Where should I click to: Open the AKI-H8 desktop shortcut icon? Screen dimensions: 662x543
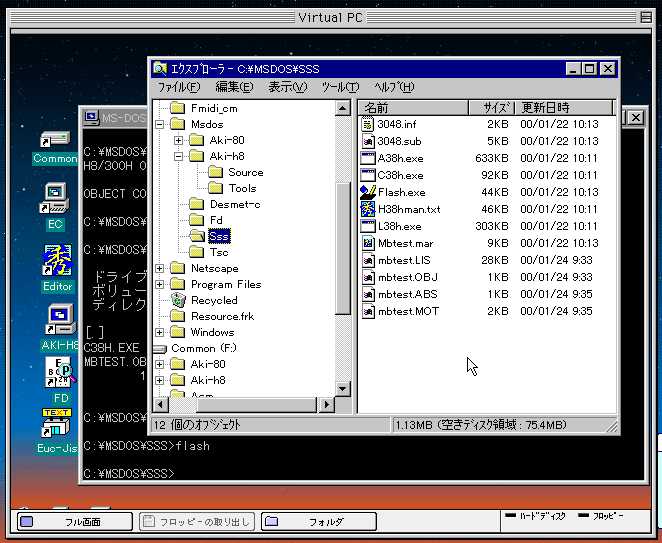coord(61,320)
